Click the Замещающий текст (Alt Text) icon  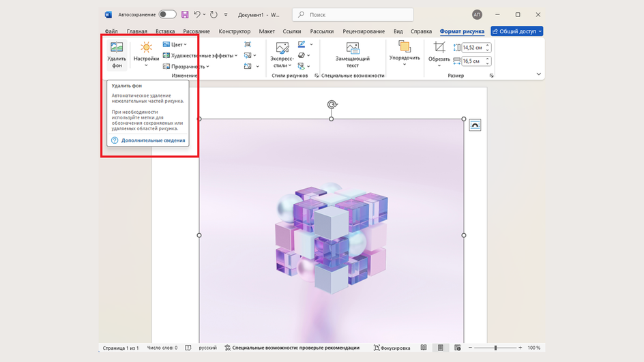pos(353,48)
